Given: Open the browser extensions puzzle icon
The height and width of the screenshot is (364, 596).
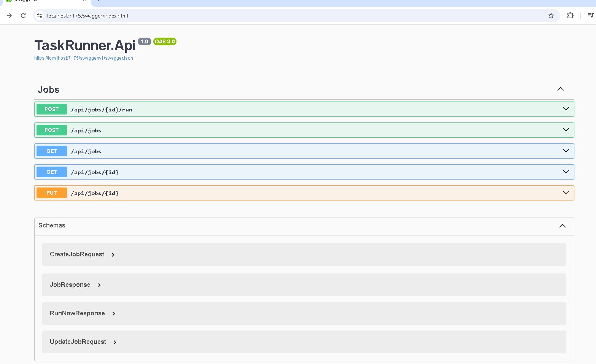Looking at the screenshot, I should [570, 16].
